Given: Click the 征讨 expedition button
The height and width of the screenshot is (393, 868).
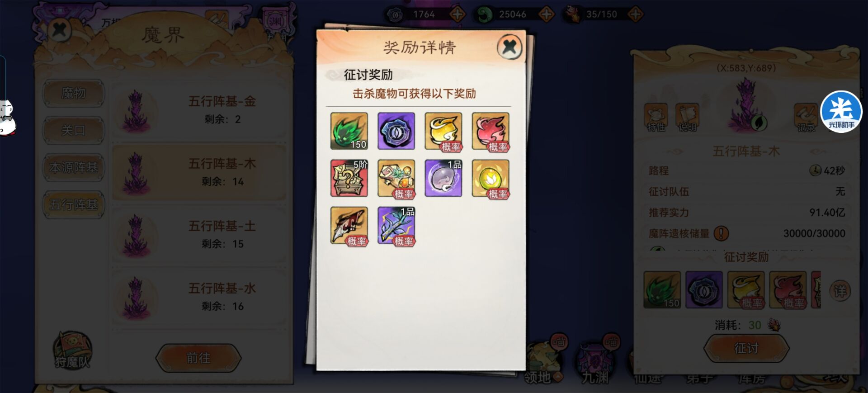Looking at the screenshot, I should pyautogui.click(x=746, y=348).
